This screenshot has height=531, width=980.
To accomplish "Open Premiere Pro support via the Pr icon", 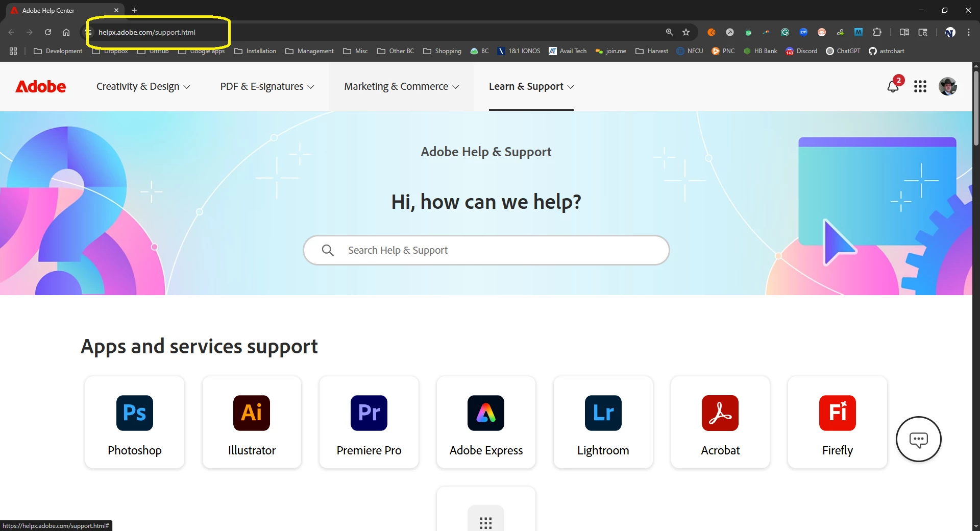I will 369,413.
